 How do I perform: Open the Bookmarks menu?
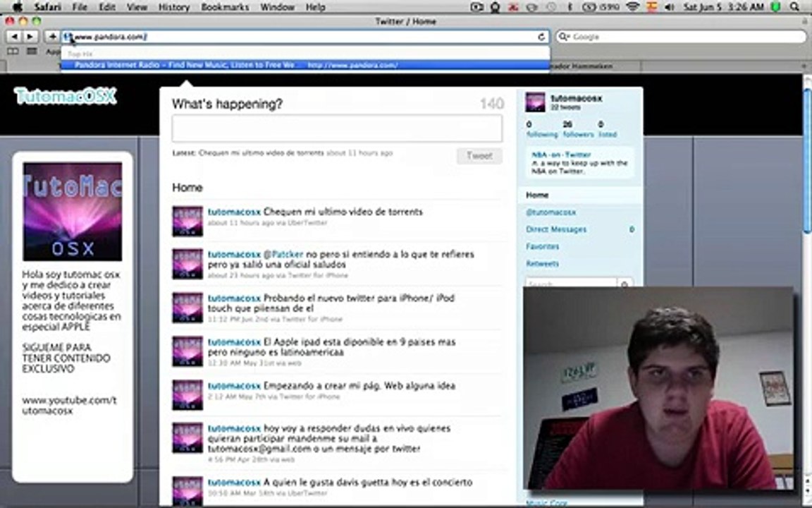click(x=226, y=7)
